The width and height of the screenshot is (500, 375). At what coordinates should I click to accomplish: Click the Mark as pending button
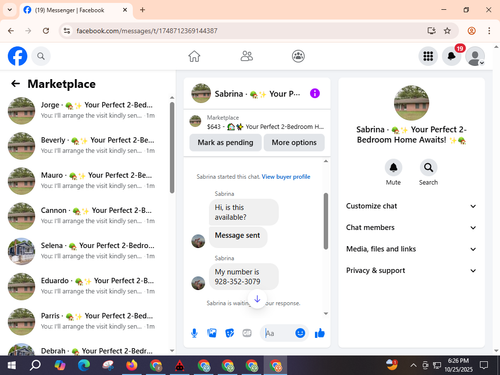pos(225,142)
